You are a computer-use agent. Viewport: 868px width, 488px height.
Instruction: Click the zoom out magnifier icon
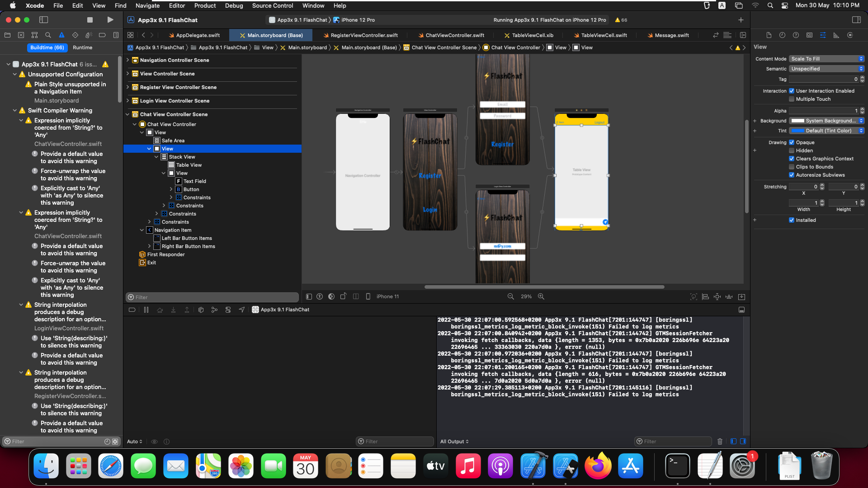pos(511,297)
